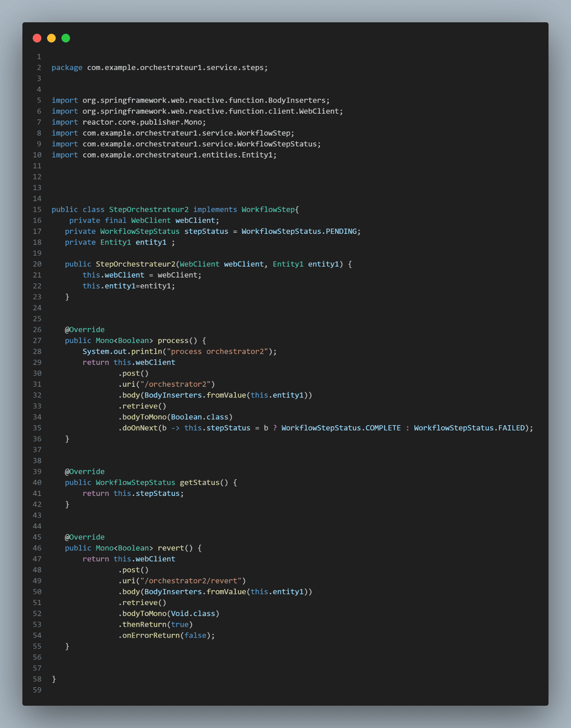The height and width of the screenshot is (728, 571).
Task: Click the package keyword on line 2
Action: coord(67,68)
